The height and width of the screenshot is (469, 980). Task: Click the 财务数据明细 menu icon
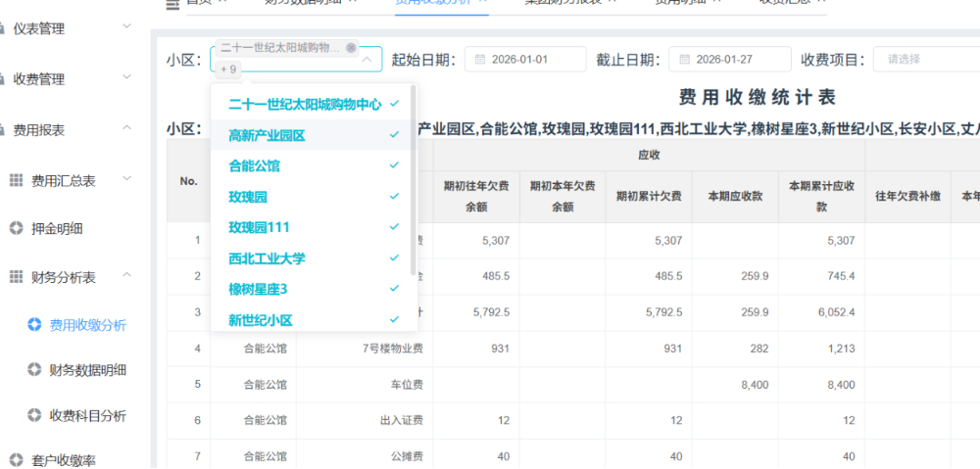(34, 370)
